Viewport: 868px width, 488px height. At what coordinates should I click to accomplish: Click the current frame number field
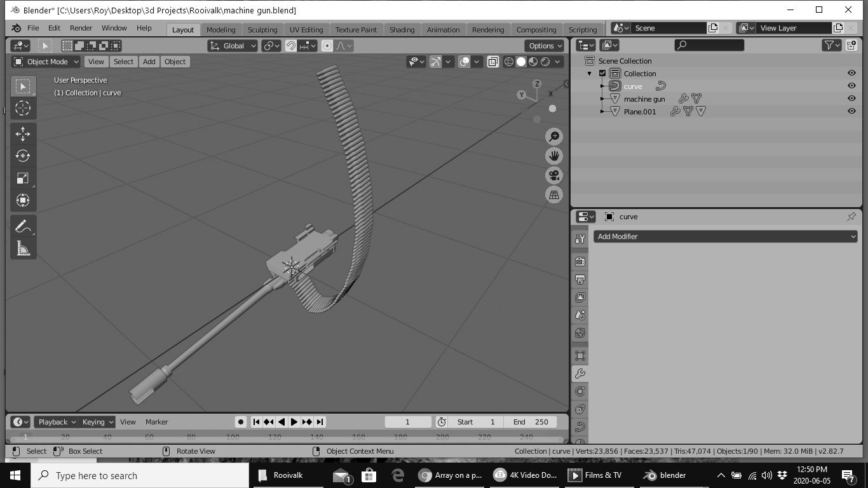408,422
